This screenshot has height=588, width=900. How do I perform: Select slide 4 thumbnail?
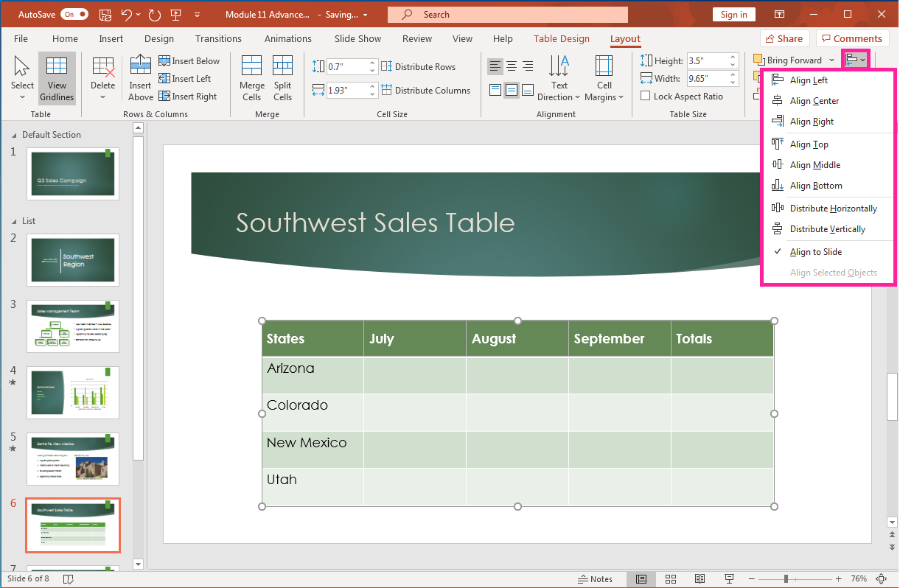[72, 392]
